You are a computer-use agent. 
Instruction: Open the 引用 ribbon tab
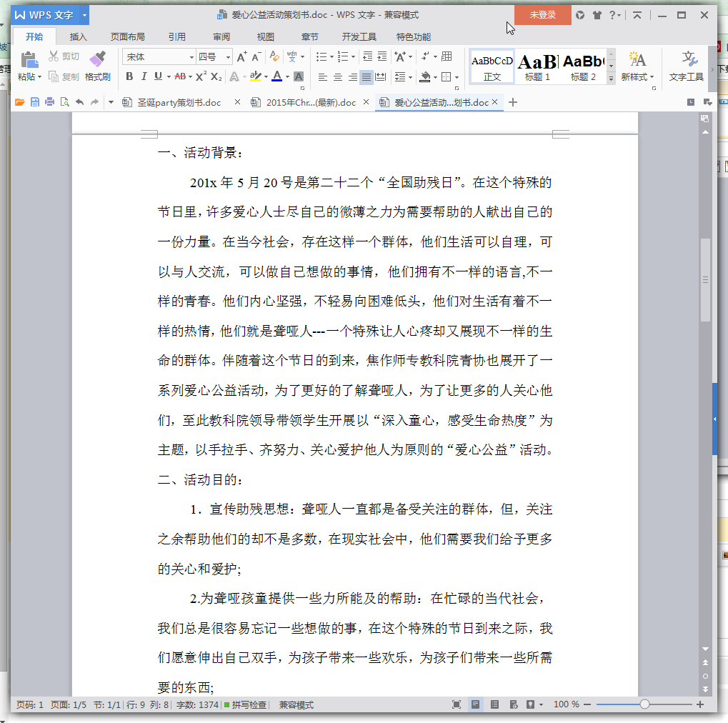pos(177,36)
